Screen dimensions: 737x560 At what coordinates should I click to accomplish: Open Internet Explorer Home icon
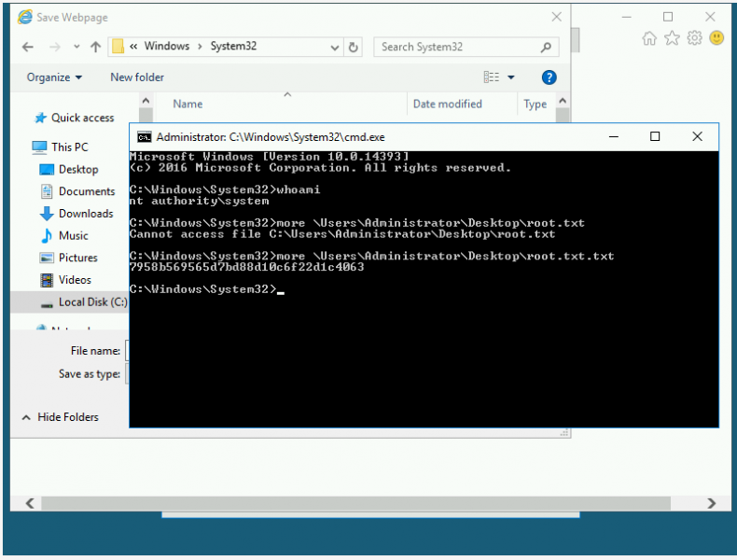coord(649,38)
